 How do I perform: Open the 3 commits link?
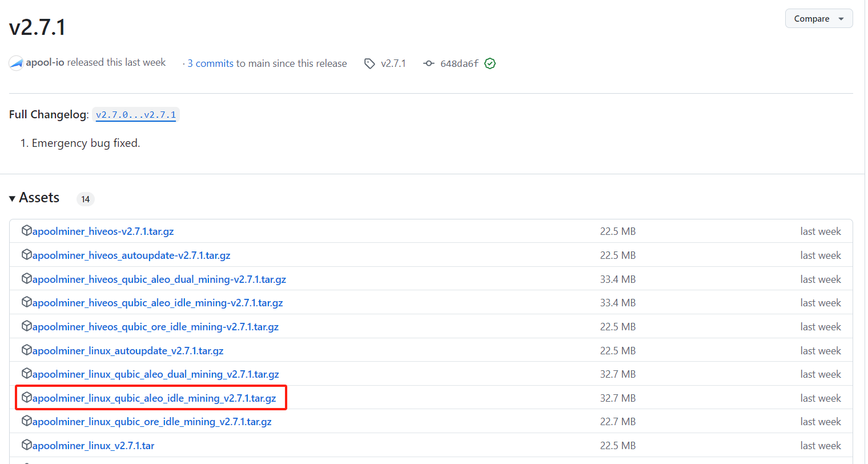point(210,63)
